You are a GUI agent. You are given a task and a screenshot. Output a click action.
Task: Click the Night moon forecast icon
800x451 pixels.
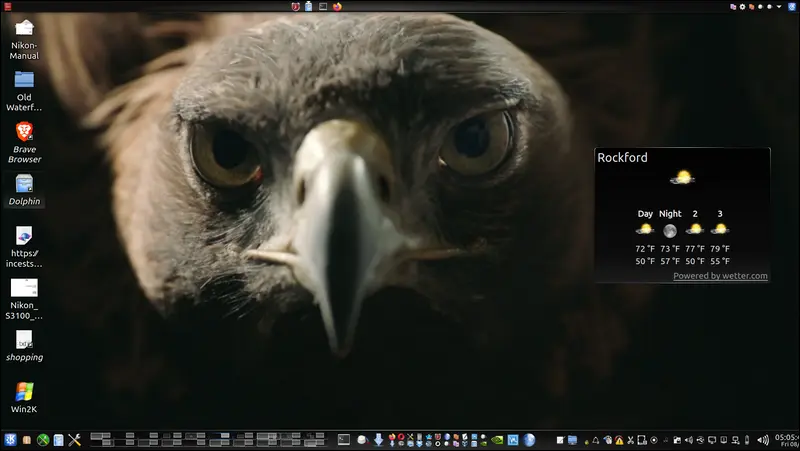pos(670,231)
